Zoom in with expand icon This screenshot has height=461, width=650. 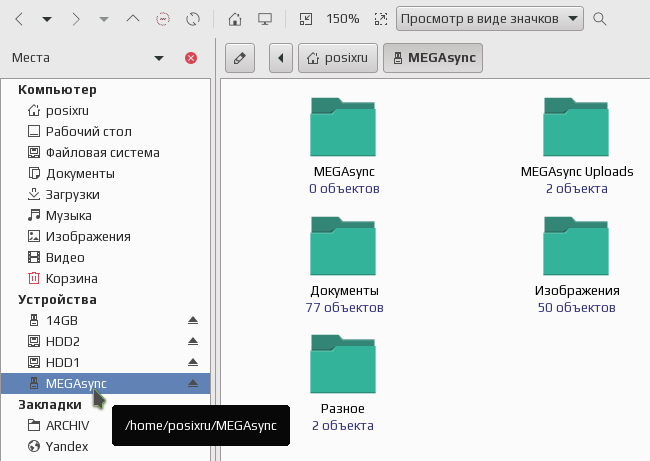point(381,19)
